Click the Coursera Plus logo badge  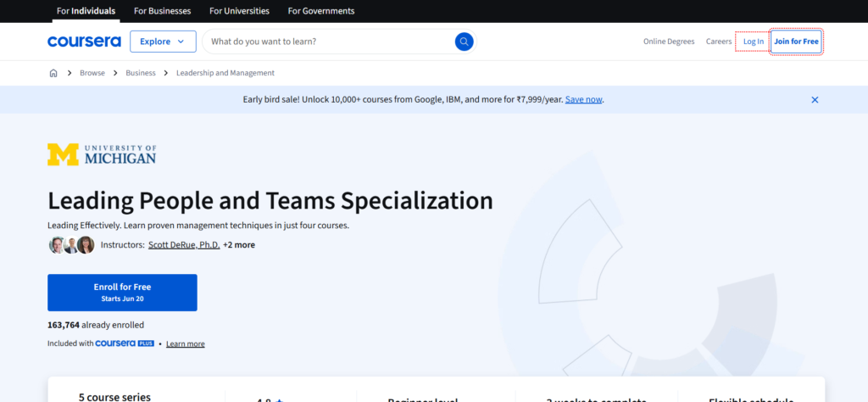pyautogui.click(x=125, y=343)
